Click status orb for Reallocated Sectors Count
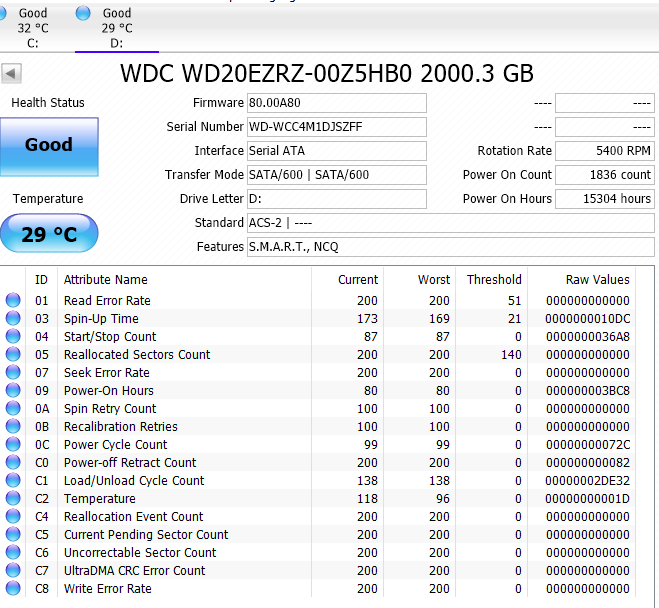659x608 pixels. (x=13, y=354)
